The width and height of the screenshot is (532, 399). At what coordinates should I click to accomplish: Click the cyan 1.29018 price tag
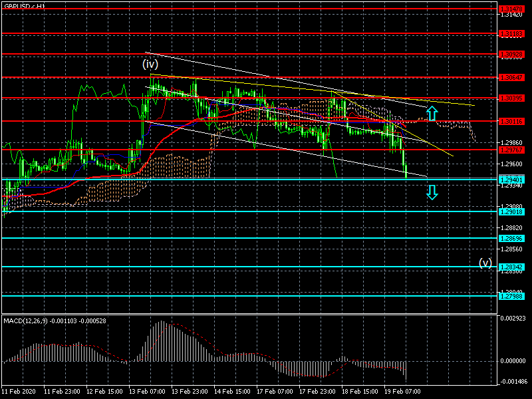point(511,211)
